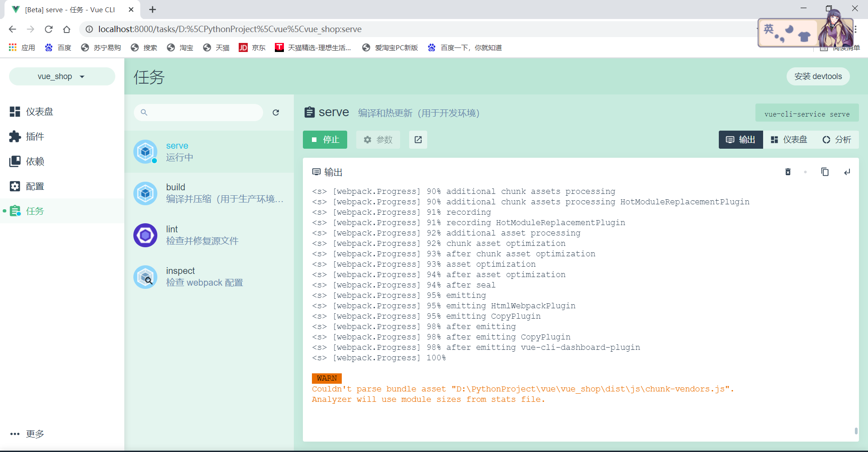Open the 苏宁易购 bookmark
Viewport: 868px width, 452px height.
101,47
